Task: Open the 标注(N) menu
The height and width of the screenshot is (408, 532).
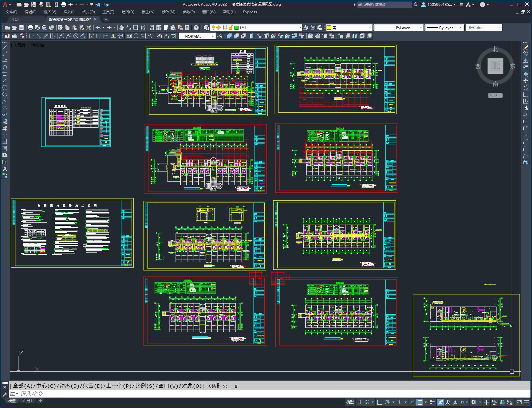Action: (x=148, y=12)
